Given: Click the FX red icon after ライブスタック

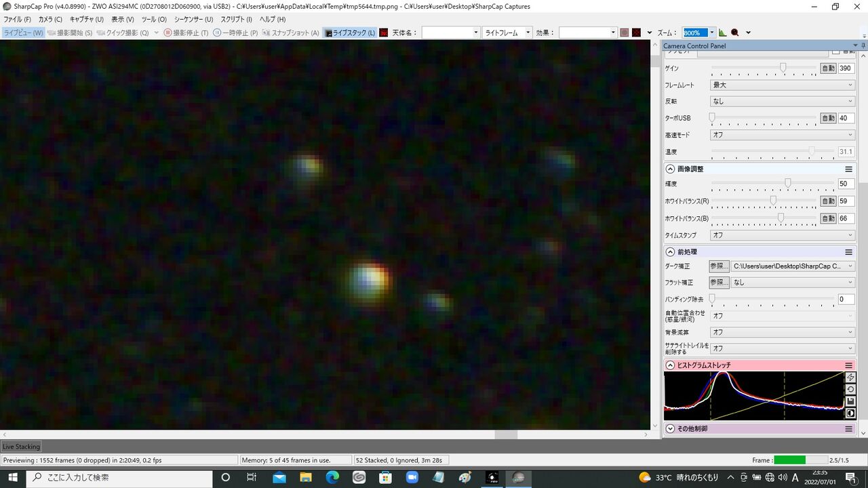Looking at the screenshot, I should [384, 33].
